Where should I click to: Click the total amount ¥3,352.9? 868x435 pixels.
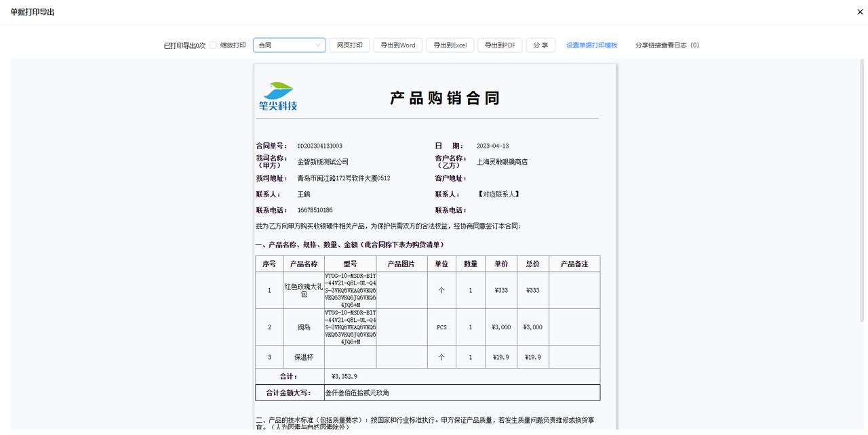344,377
